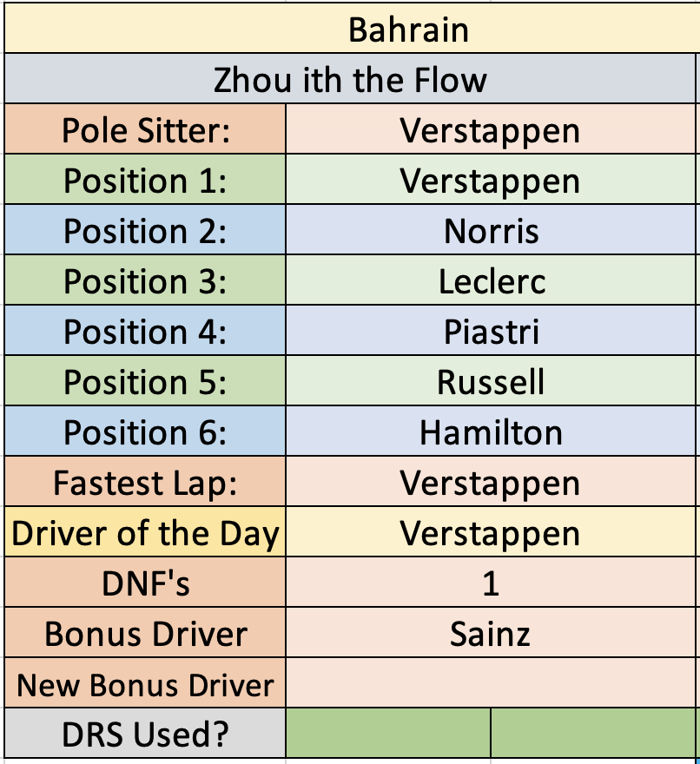Click the Driver of the Day label
This screenshot has width=700, height=764.
click(145, 531)
